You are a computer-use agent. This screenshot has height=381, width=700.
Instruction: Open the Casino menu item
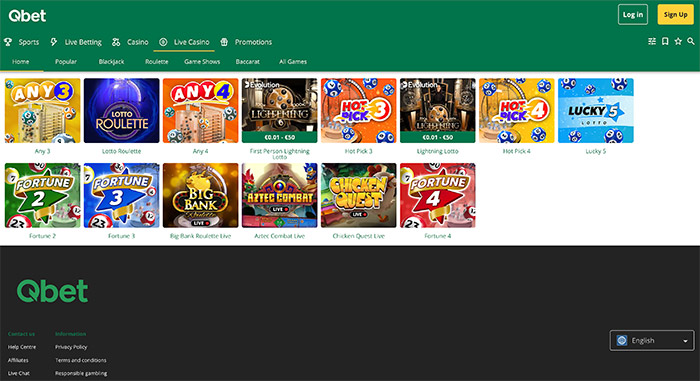[x=138, y=42]
